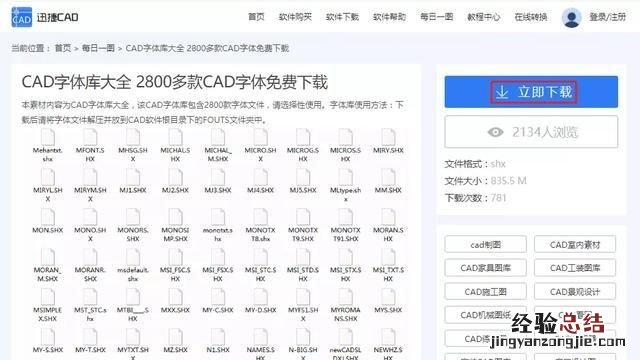The image size is (640, 360).
Task: Open the 软件下载 nav item
Action: click(342, 17)
